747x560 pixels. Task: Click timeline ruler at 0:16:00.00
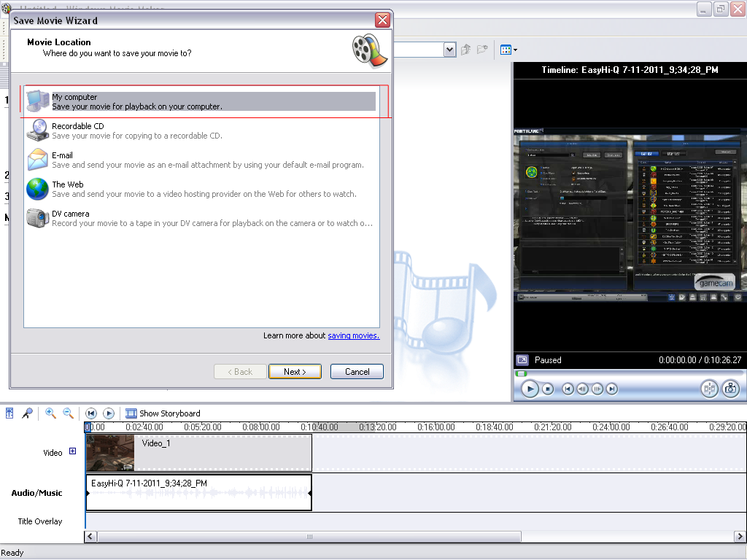pos(436,427)
